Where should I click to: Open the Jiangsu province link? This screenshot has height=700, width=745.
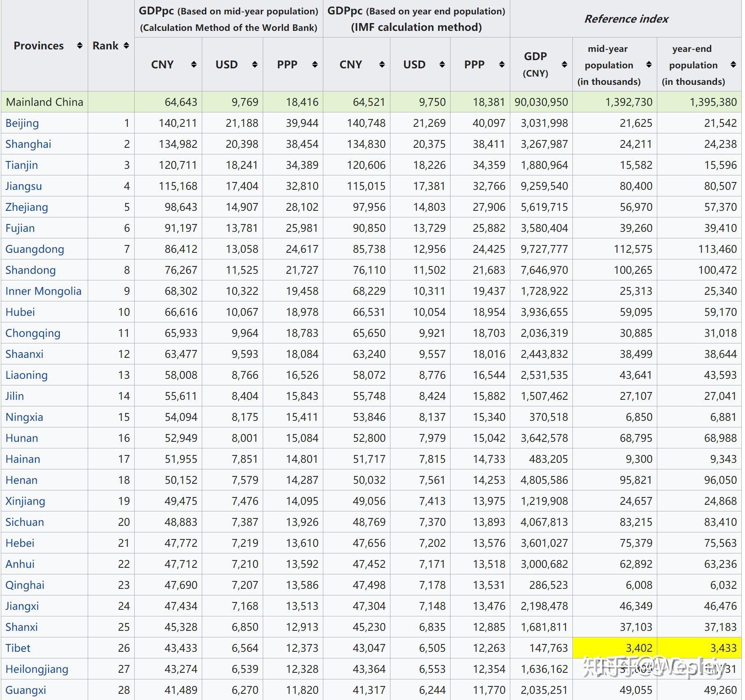pyautogui.click(x=23, y=186)
